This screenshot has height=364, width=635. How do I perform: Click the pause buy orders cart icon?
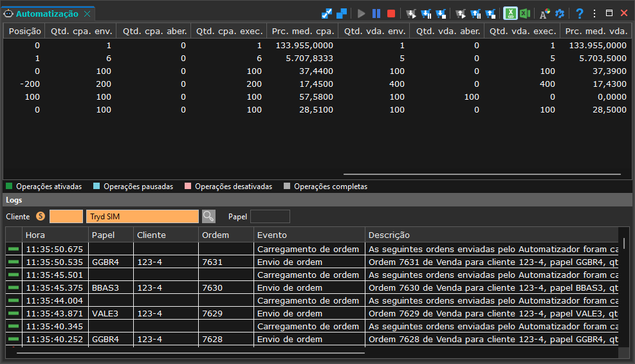(x=426, y=14)
